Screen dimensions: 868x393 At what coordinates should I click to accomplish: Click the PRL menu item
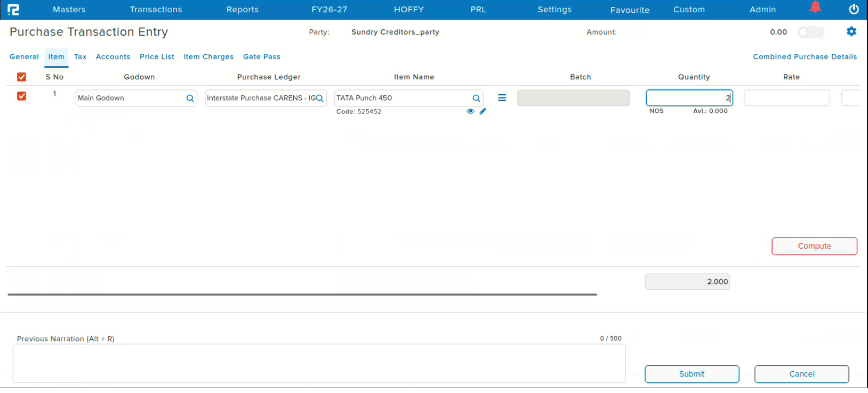pos(478,10)
